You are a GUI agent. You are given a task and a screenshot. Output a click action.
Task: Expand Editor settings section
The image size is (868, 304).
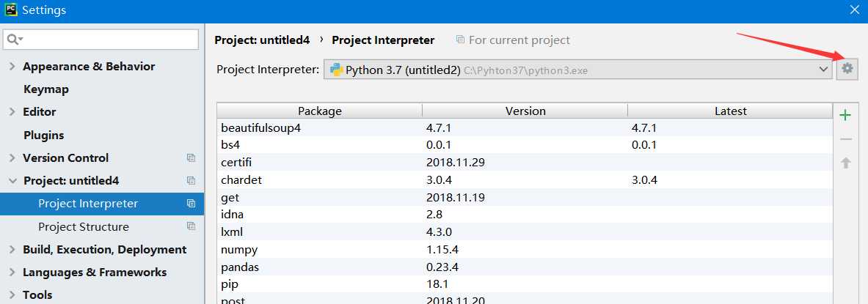point(12,111)
